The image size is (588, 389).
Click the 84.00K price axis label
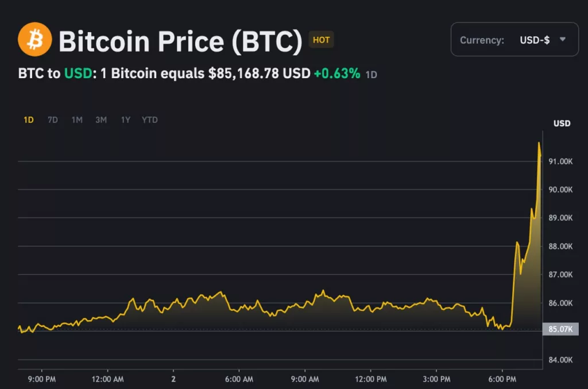[x=560, y=360]
